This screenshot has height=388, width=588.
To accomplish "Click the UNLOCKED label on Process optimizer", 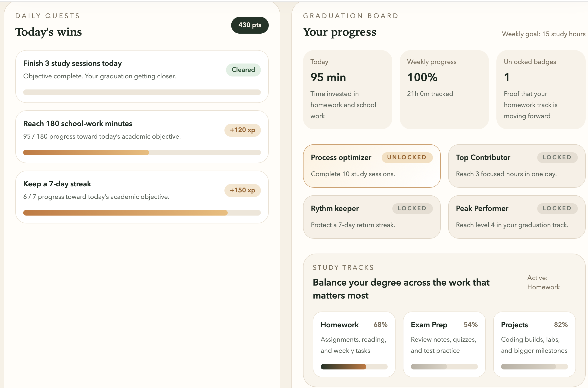I will [407, 157].
